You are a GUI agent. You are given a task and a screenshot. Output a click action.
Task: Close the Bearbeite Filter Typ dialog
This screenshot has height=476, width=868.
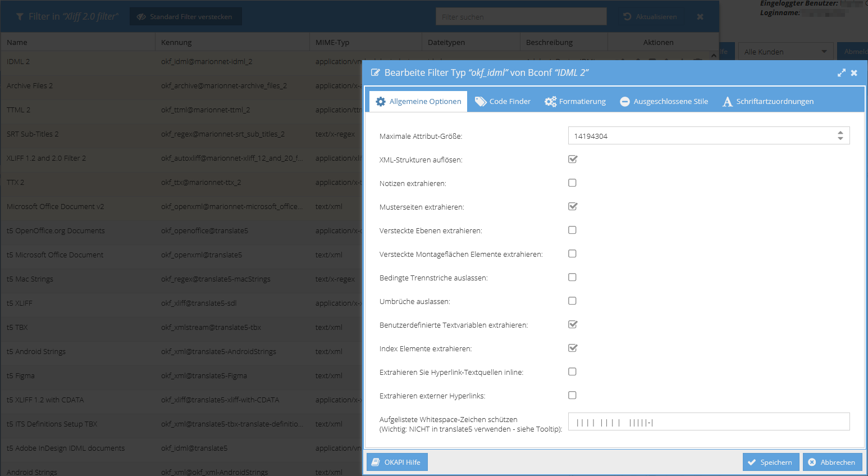(854, 73)
